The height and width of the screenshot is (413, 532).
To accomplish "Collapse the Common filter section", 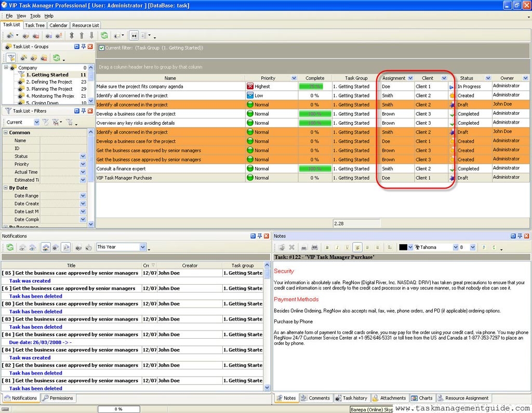I will pyautogui.click(x=6, y=132).
